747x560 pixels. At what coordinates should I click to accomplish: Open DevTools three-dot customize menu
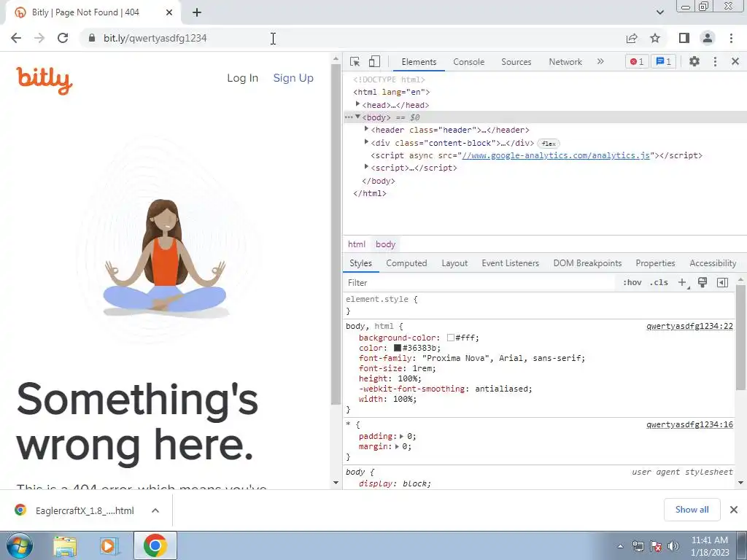click(x=715, y=61)
